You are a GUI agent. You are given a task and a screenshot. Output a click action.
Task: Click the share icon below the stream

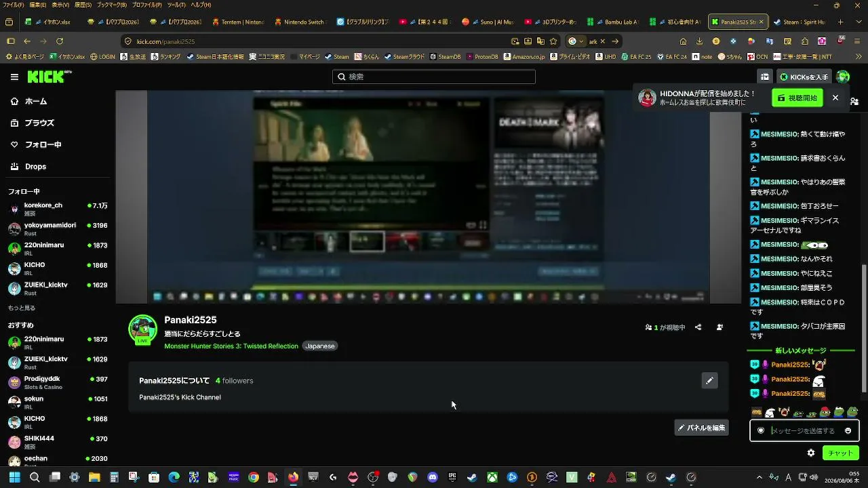(x=698, y=327)
